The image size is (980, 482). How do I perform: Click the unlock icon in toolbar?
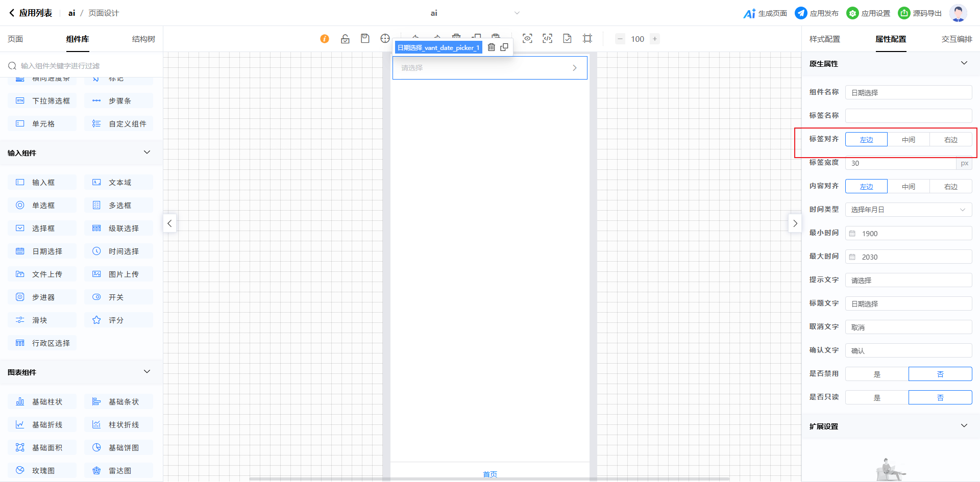point(345,39)
